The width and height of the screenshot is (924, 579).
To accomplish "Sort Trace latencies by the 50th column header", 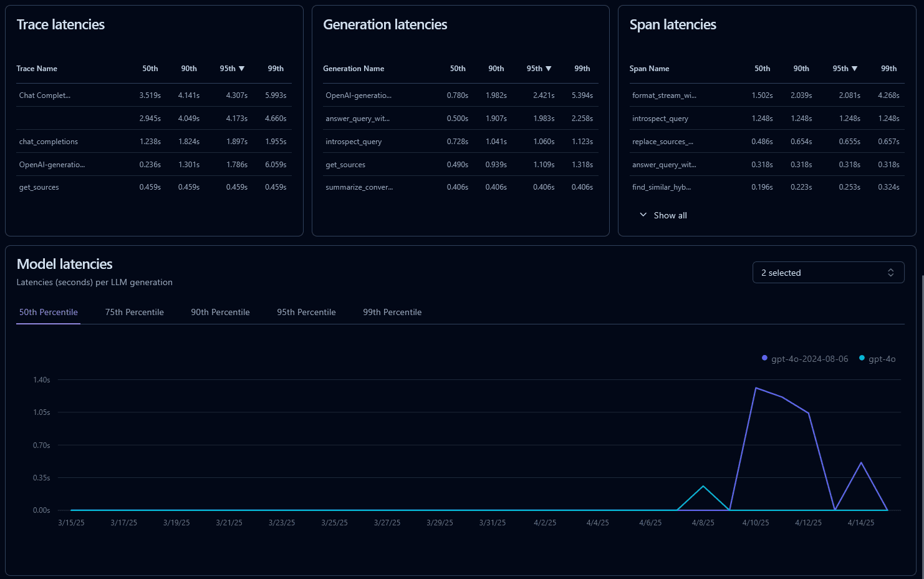I will click(x=150, y=69).
